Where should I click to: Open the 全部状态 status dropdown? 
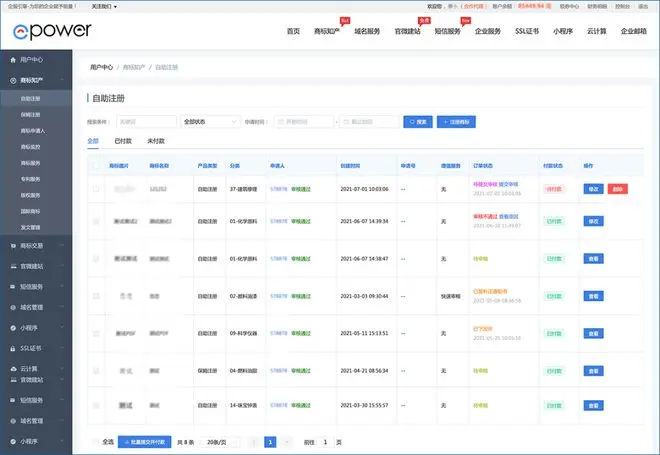[x=206, y=122]
